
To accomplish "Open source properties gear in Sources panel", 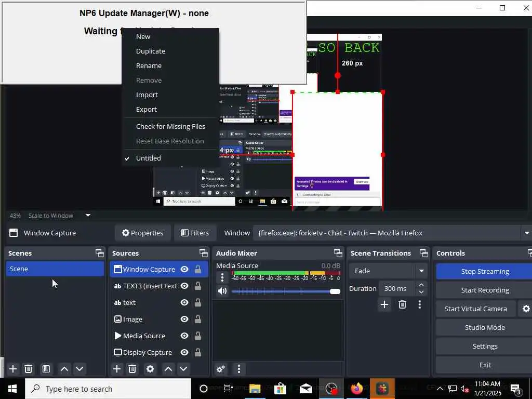I will 150,369.
